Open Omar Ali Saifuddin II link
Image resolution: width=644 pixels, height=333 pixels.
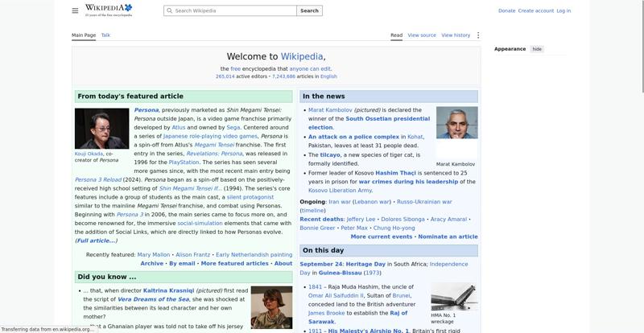point(336,296)
